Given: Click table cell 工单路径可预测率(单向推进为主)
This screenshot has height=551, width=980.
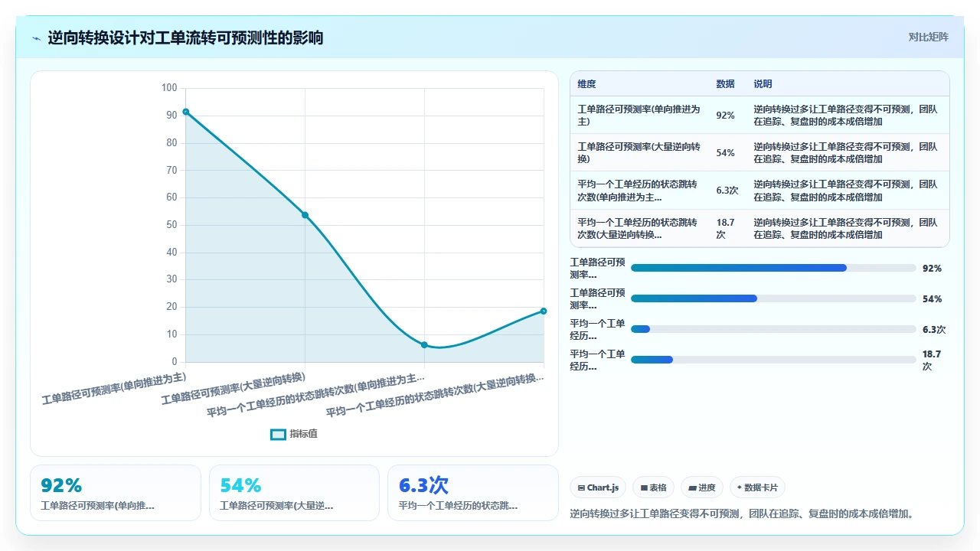Looking at the screenshot, I should click(639, 116).
